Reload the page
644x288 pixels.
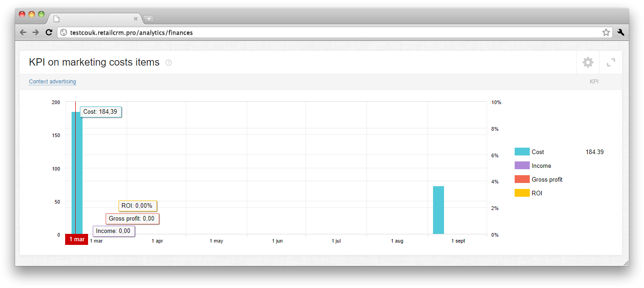click(x=49, y=33)
